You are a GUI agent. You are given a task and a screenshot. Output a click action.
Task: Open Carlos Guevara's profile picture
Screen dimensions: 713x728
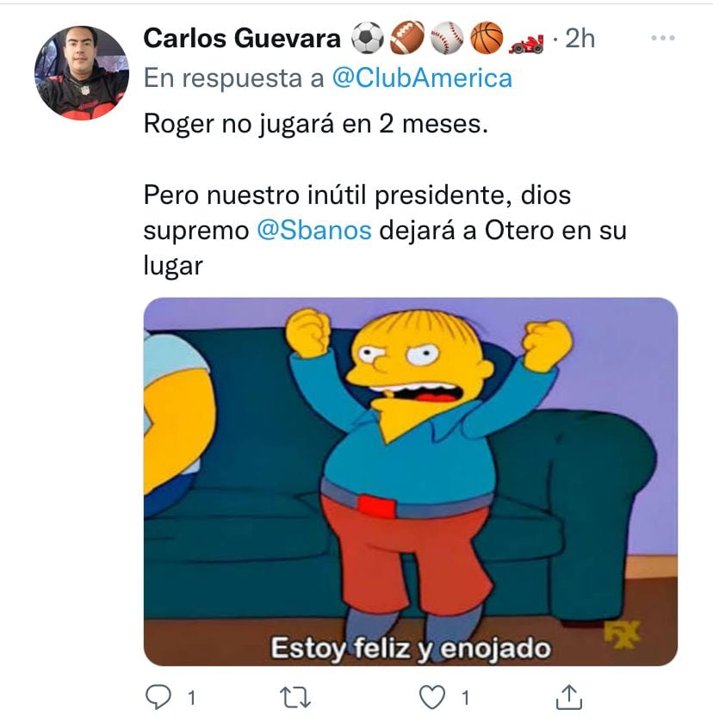[x=82, y=73]
